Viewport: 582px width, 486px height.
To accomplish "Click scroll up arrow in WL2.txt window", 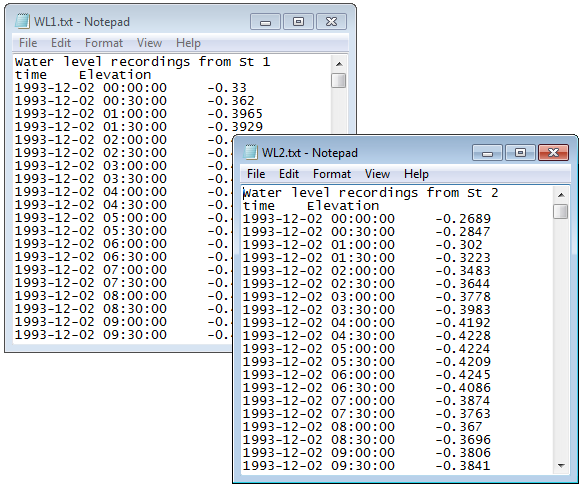I will [x=561, y=195].
